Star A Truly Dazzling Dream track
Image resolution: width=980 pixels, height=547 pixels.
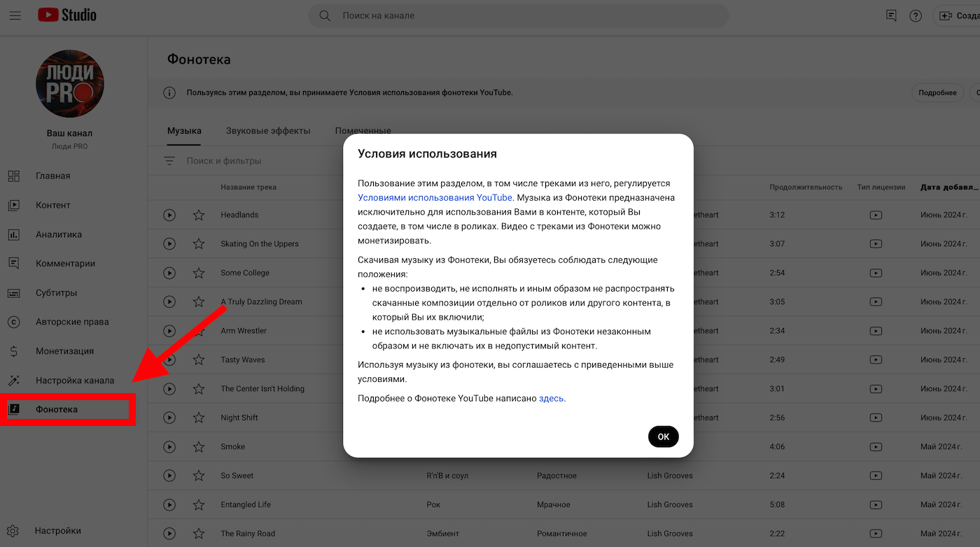[x=199, y=302]
